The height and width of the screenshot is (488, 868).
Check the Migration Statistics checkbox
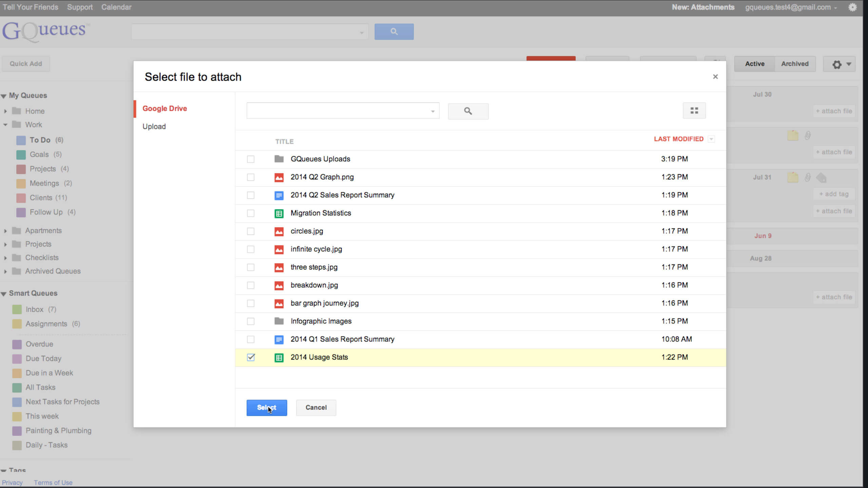[x=251, y=213]
